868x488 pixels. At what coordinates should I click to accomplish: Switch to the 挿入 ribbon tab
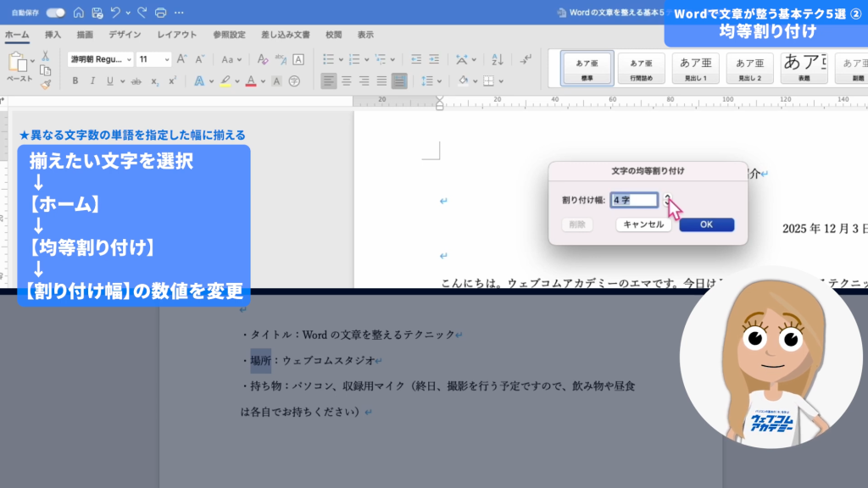pyautogui.click(x=53, y=35)
